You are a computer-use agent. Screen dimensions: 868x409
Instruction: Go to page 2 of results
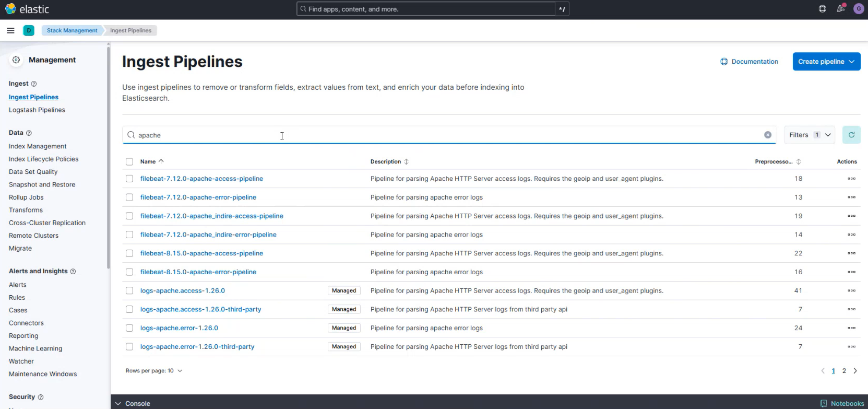[x=844, y=371]
